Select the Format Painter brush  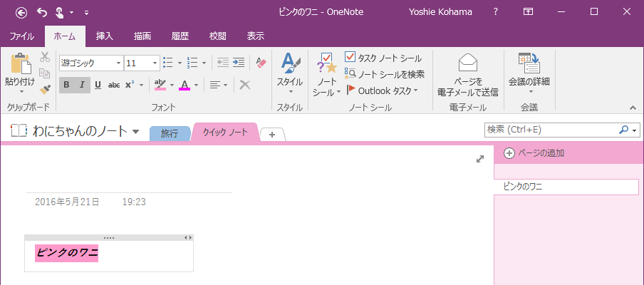[45, 89]
